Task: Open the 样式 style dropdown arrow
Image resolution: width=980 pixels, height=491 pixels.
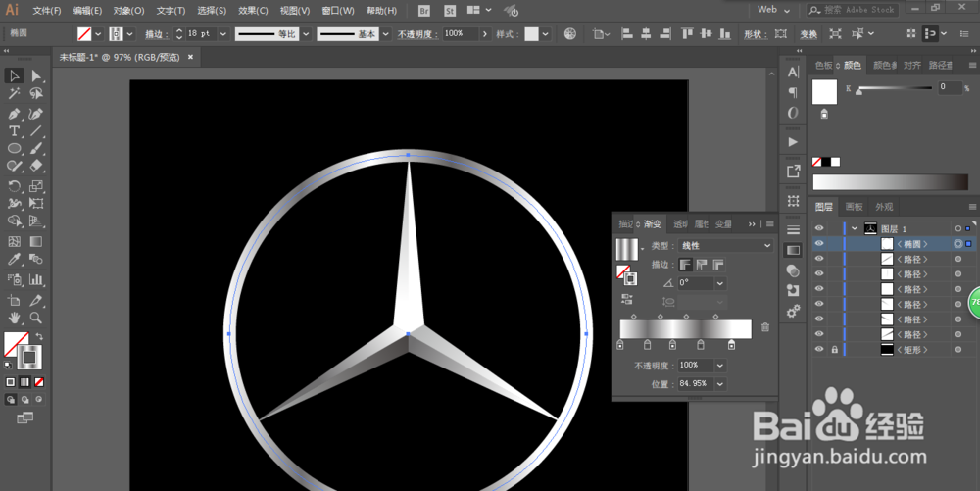Action: click(546, 33)
